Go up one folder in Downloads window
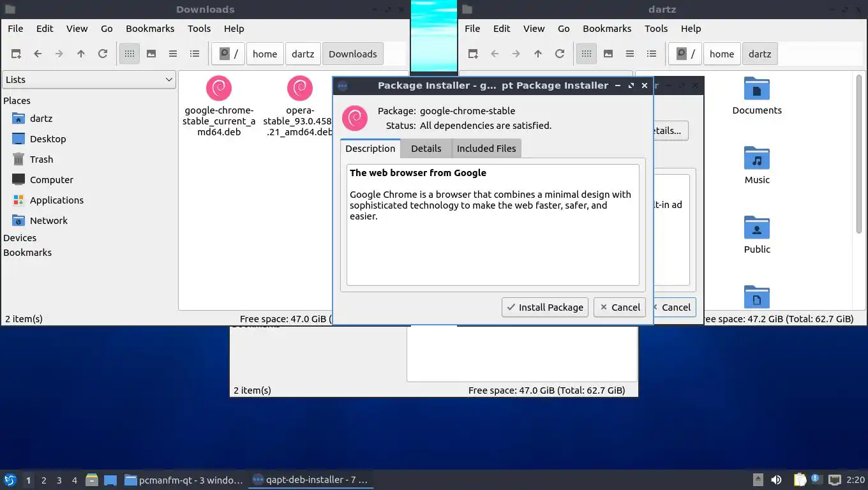 (81, 54)
